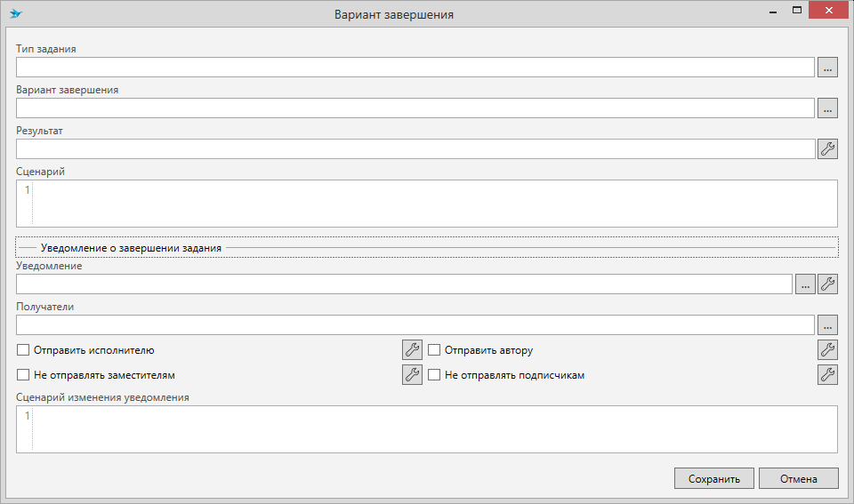Browse Уведомление list via ellipsis button
This screenshot has width=854, height=504.
click(x=804, y=284)
